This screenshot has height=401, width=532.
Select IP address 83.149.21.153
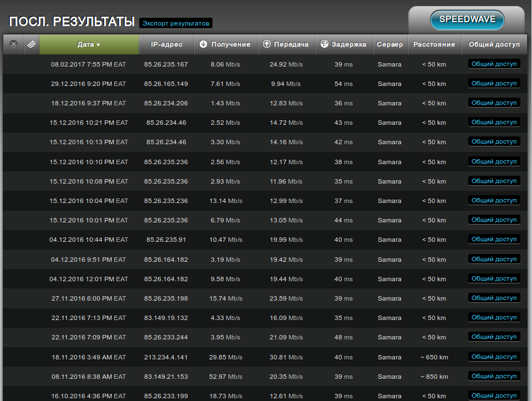point(166,377)
